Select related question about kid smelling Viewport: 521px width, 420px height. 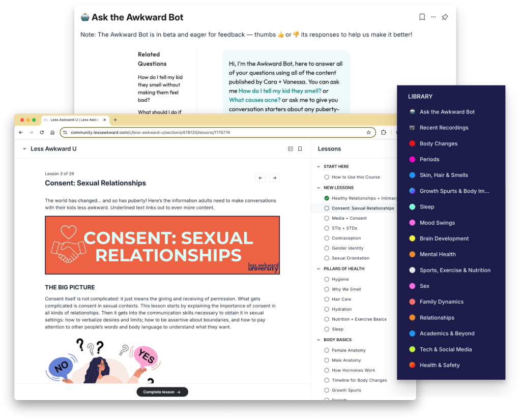160,88
